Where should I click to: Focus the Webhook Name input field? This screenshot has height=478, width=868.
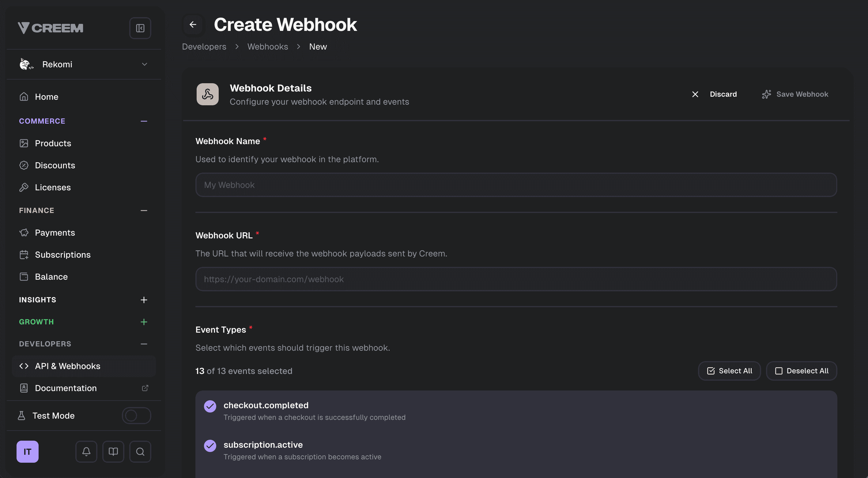click(x=516, y=185)
